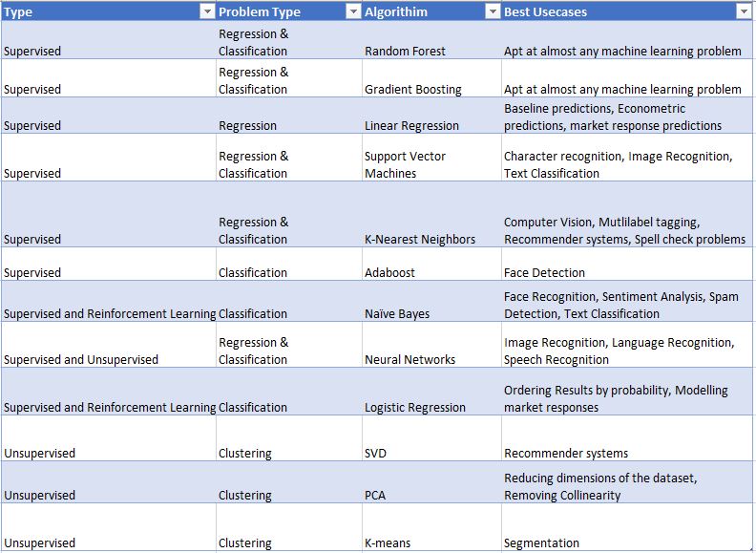
Task: Select the Support Vector Machines cell
Action: 406,164
